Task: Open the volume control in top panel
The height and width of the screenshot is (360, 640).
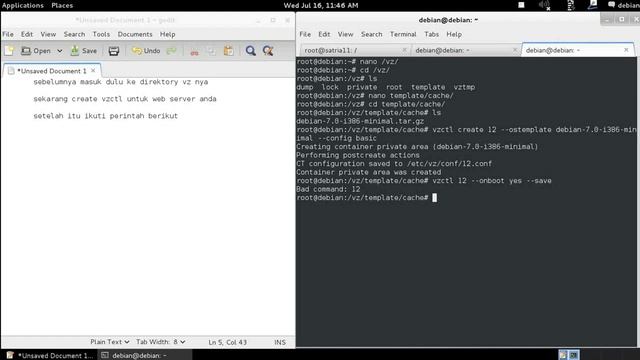Action: tap(544, 5)
